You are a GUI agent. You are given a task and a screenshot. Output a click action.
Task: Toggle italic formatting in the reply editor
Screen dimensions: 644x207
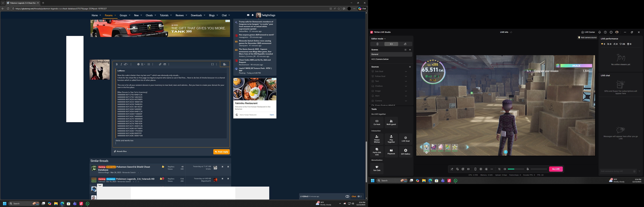[x=121, y=64]
